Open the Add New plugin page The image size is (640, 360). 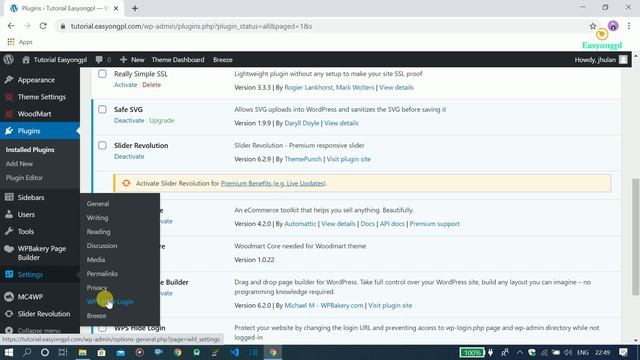click(x=19, y=164)
